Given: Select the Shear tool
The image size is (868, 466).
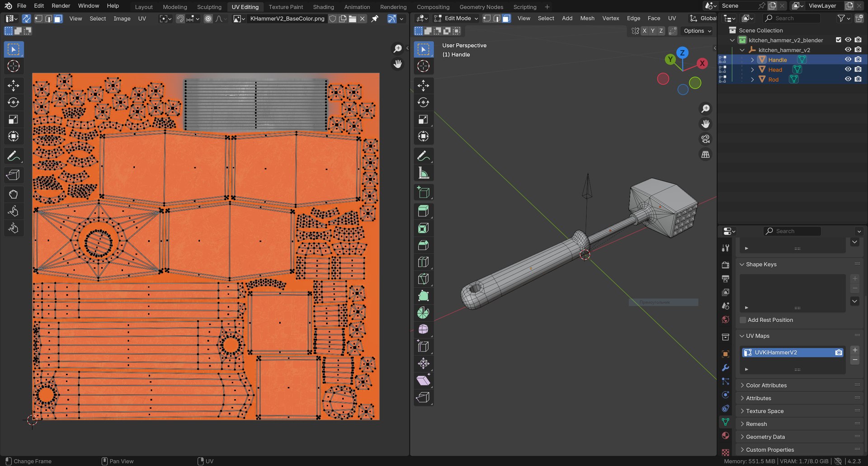Looking at the screenshot, I should coord(424,381).
